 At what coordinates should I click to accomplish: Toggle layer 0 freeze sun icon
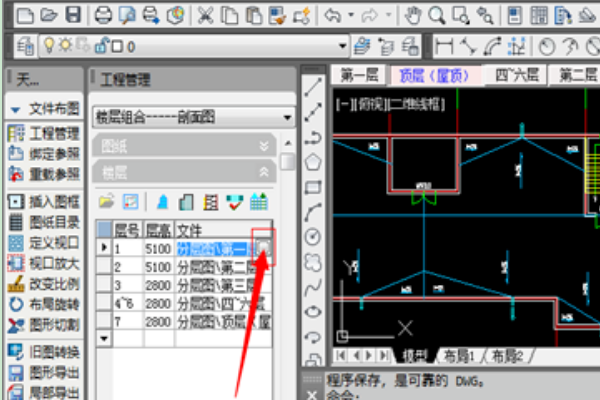[65, 45]
